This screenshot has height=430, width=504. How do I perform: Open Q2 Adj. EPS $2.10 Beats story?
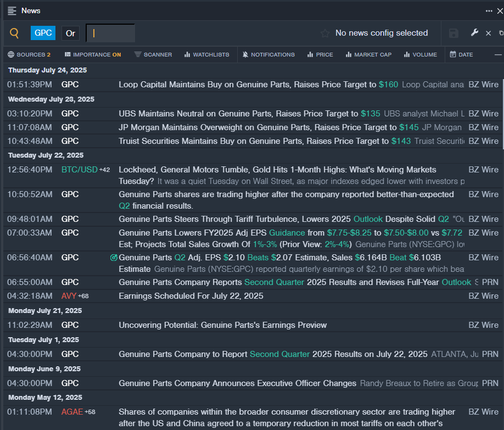pos(279,263)
